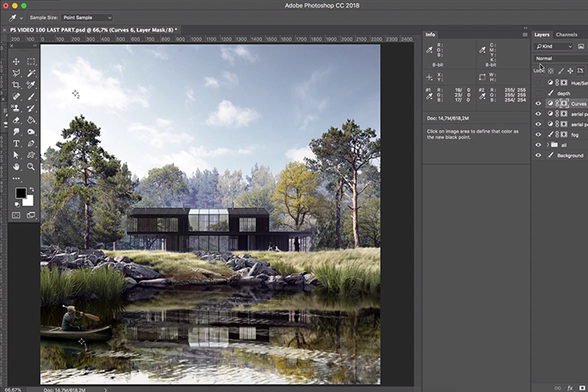Screen dimensions: 588x392
Task: Select the Info panel tab
Action: click(430, 34)
